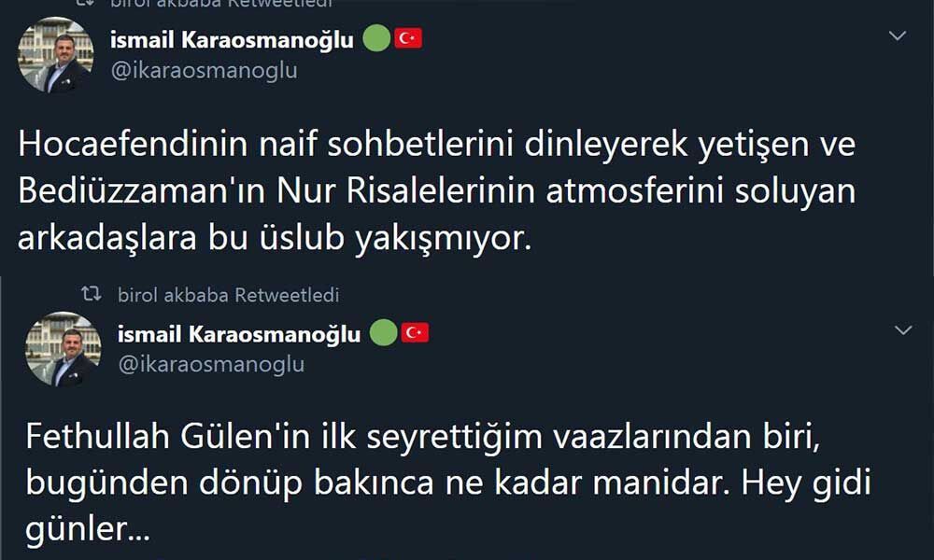Click the cut-off retweet icon at the very top
Viewport: 934px width, 560px height.
pos(85,3)
